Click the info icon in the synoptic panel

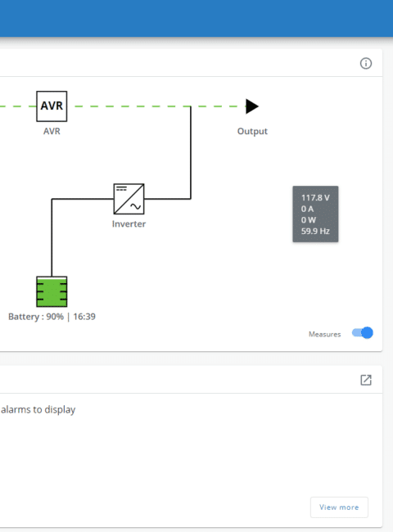[365, 64]
